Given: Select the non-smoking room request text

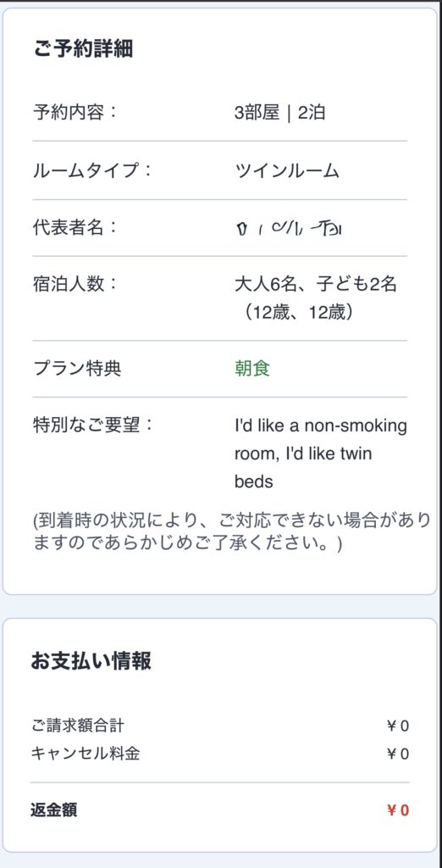Looking at the screenshot, I should (321, 453).
